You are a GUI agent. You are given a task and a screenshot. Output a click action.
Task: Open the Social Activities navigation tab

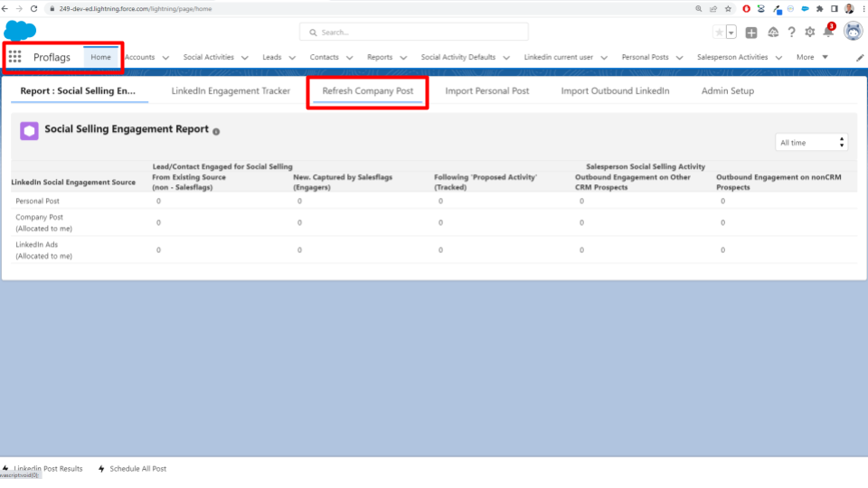[209, 57]
